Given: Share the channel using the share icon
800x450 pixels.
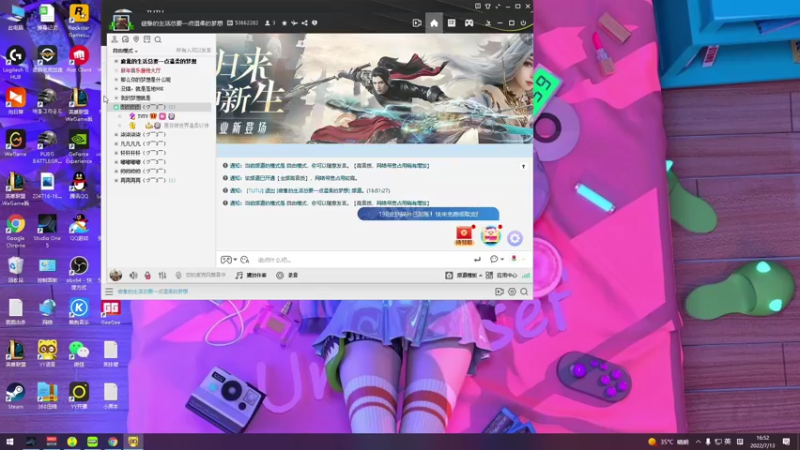Looking at the screenshot, I should 305,23.
